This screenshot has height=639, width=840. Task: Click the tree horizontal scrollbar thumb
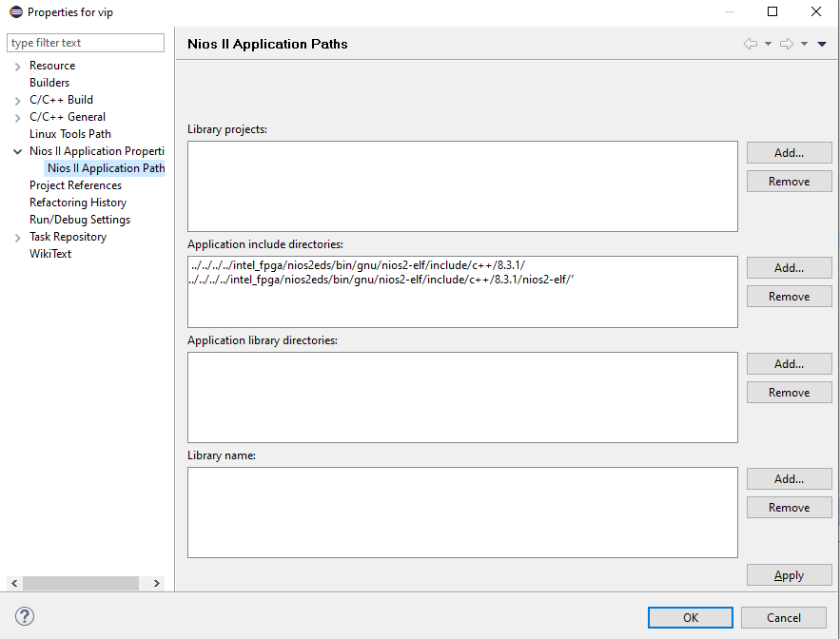tap(81, 583)
